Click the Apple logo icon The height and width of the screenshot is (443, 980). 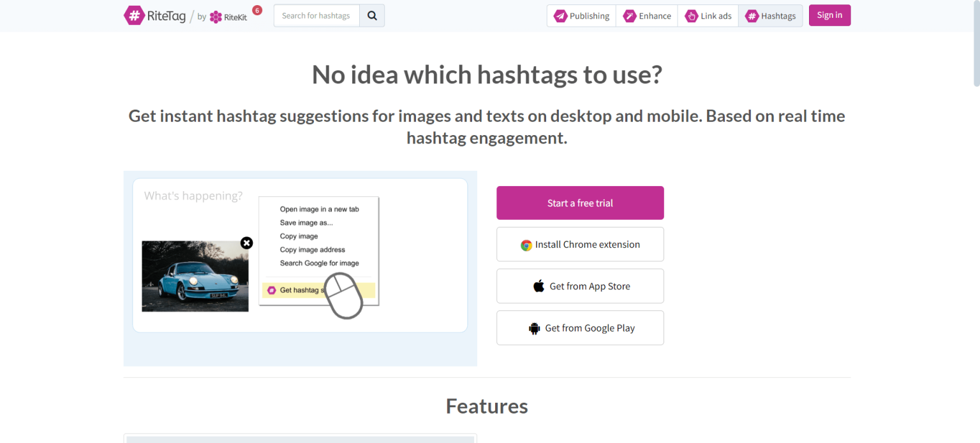point(539,286)
